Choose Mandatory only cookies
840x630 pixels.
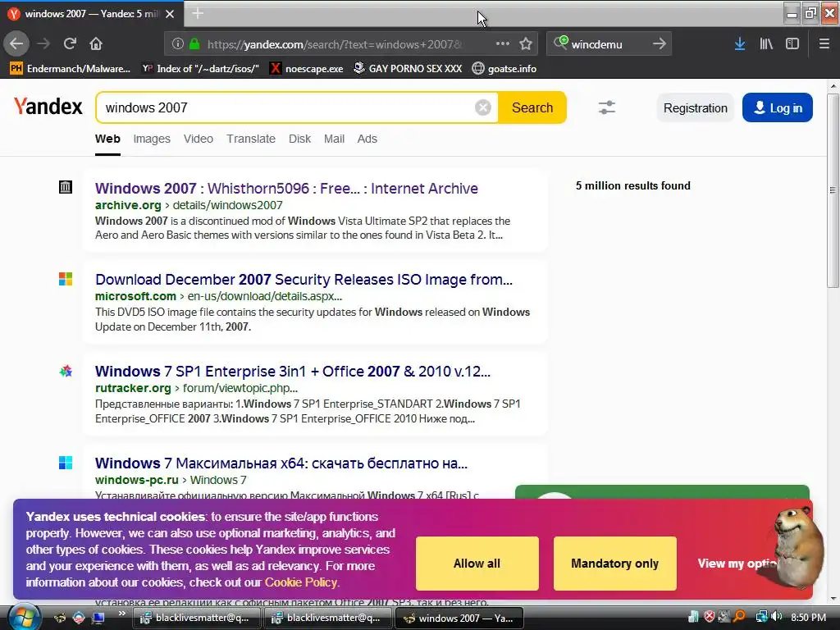[x=614, y=564]
